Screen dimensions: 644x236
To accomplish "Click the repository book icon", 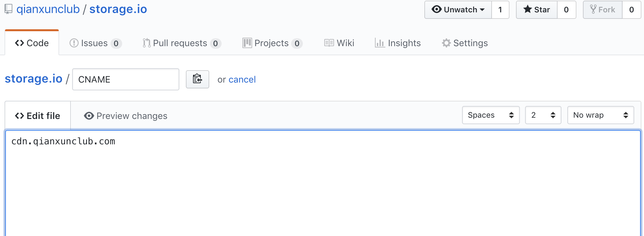I will pos(8,9).
